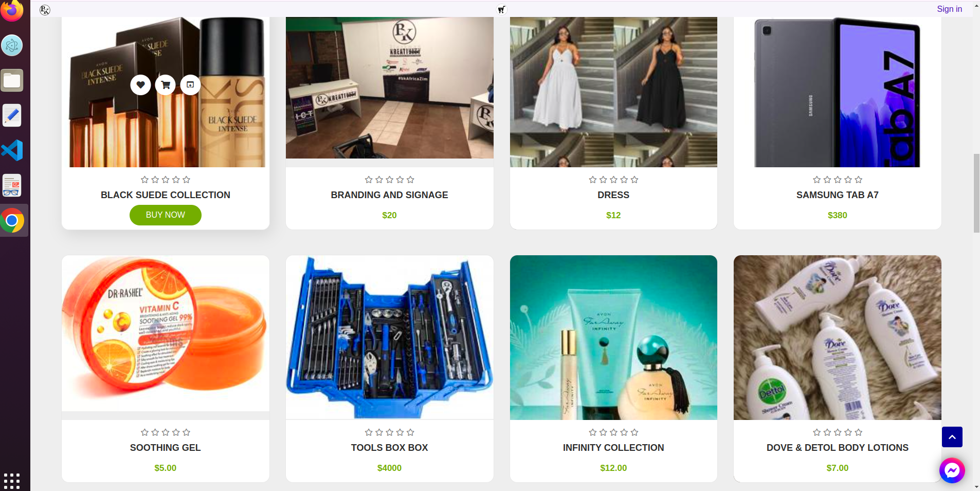This screenshot has width=980, height=491.
Task: Open the Infinity Collection product image
Action: pyautogui.click(x=613, y=338)
